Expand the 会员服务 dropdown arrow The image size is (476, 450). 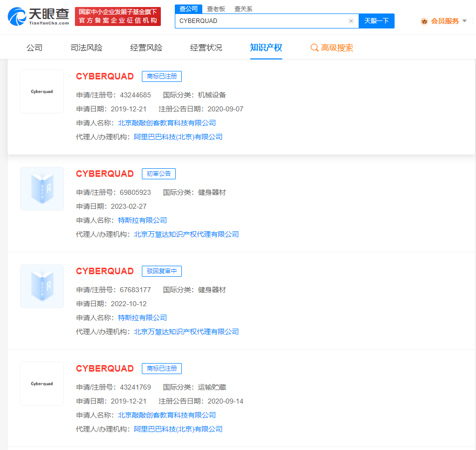point(465,21)
